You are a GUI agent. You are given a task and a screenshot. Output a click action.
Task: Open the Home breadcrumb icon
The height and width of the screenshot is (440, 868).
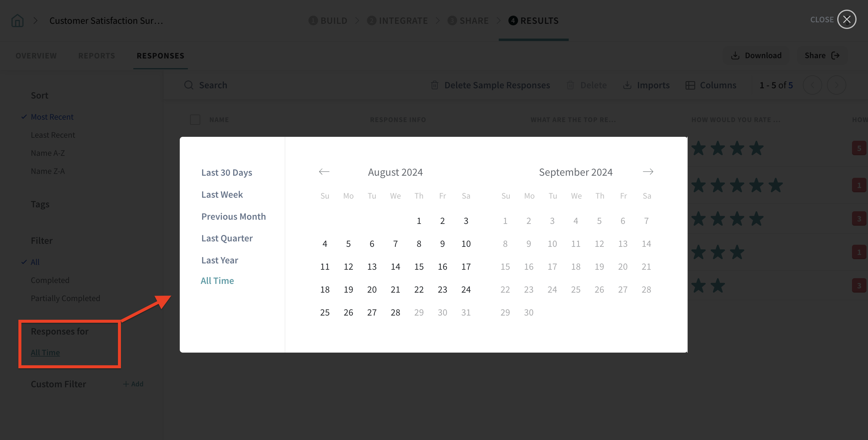pyautogui.click(x=17, y=20)
